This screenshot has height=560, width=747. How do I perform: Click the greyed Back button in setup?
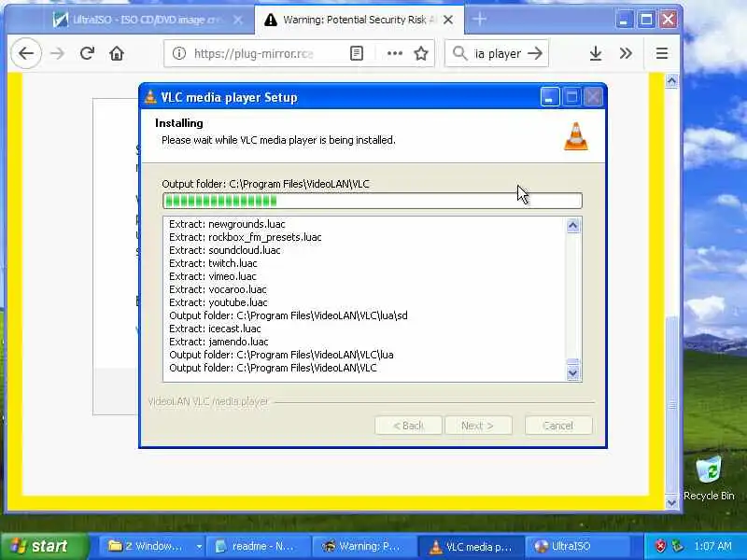(x=408, y=426)
